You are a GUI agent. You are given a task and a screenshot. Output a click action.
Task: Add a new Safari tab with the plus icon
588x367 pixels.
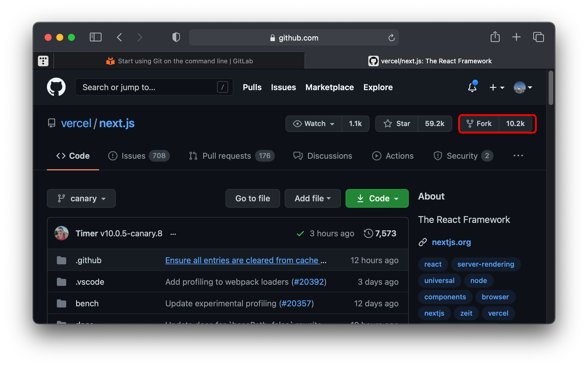click(x=516, y=37)
